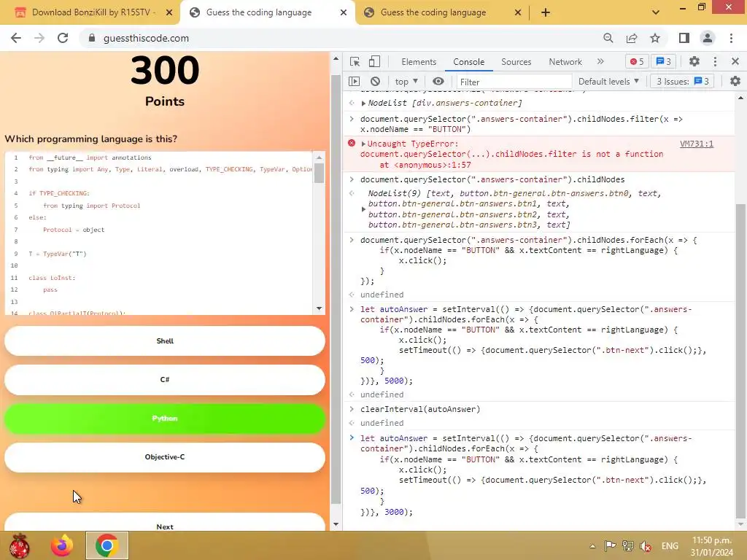
Task: Open a new browser tab
Action: click(546, 12)
